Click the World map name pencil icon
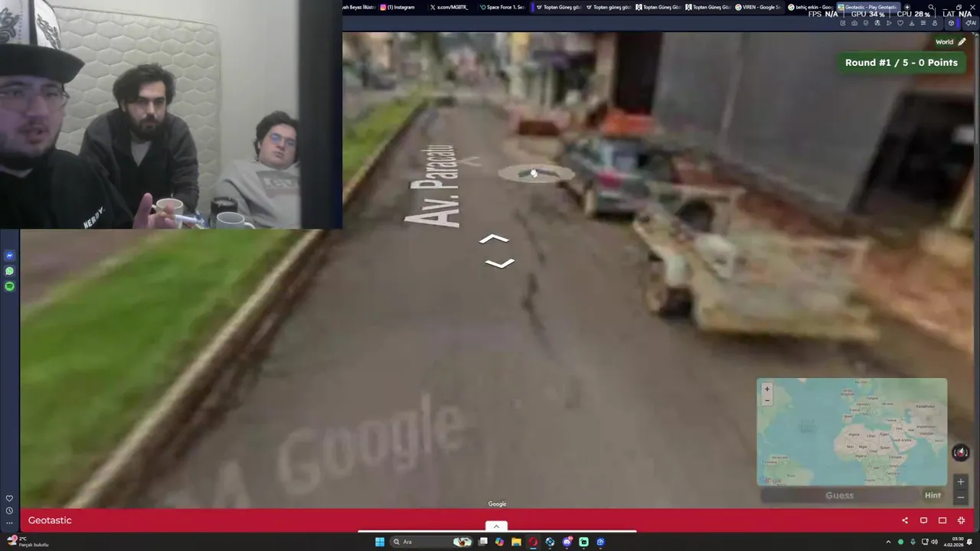The width and height of the screenshot is (980, 551). 962,42
